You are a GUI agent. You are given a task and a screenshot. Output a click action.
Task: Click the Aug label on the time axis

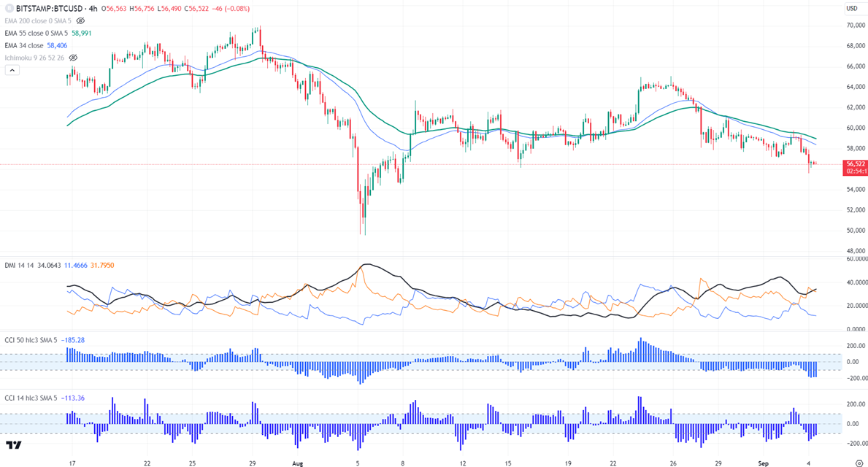(x=296, y=463)
